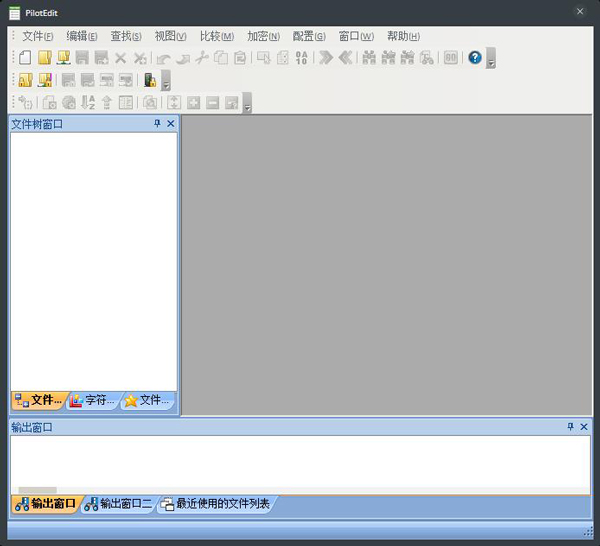Open encrypted file folder icon in second toolbar
Screen dimensions: 600x546
(x=26, y=80)
